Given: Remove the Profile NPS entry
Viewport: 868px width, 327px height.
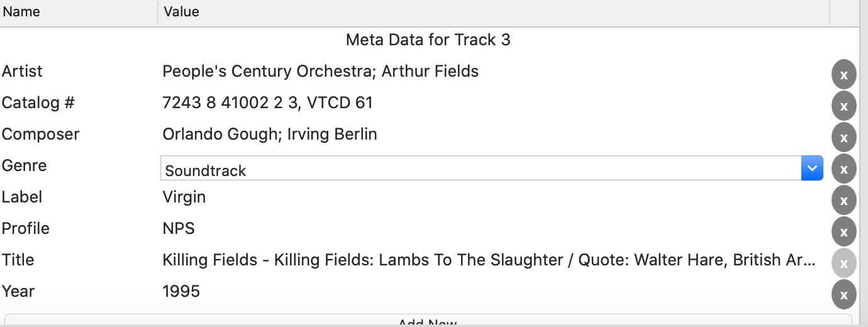Looking at the screenshot, I should pyautogui.click(x=843, y=232).
